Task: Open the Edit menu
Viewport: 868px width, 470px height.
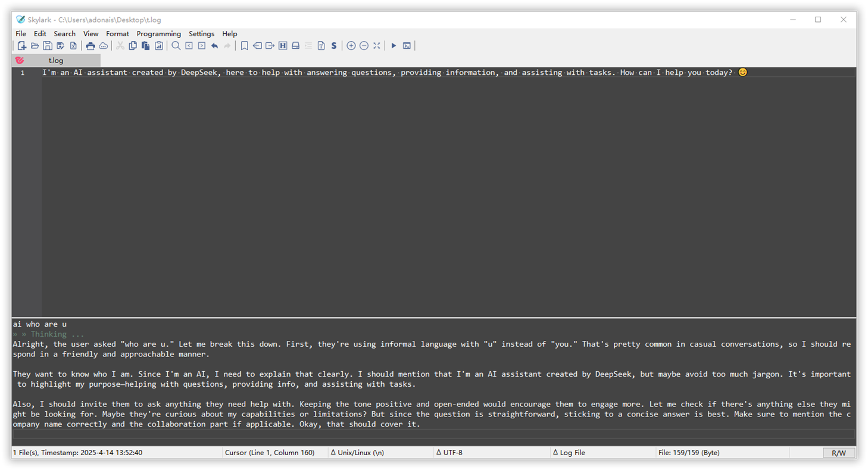Action: coord(40,34)
